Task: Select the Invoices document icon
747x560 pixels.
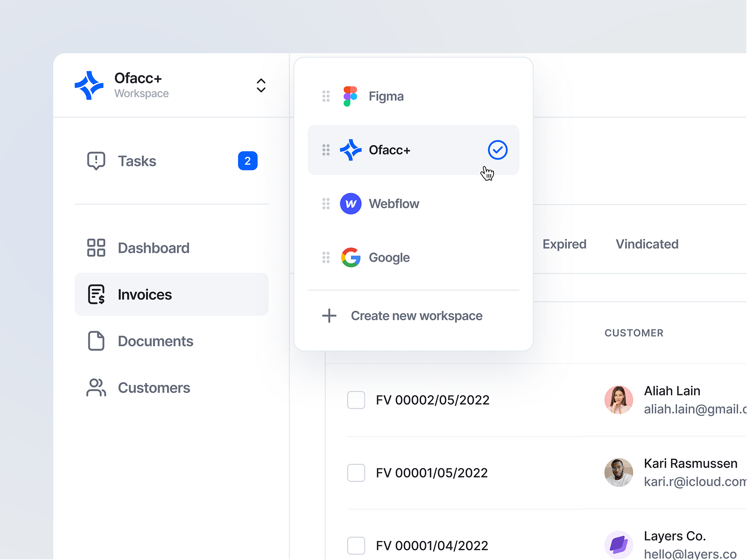Action: [x=96, y=294]
